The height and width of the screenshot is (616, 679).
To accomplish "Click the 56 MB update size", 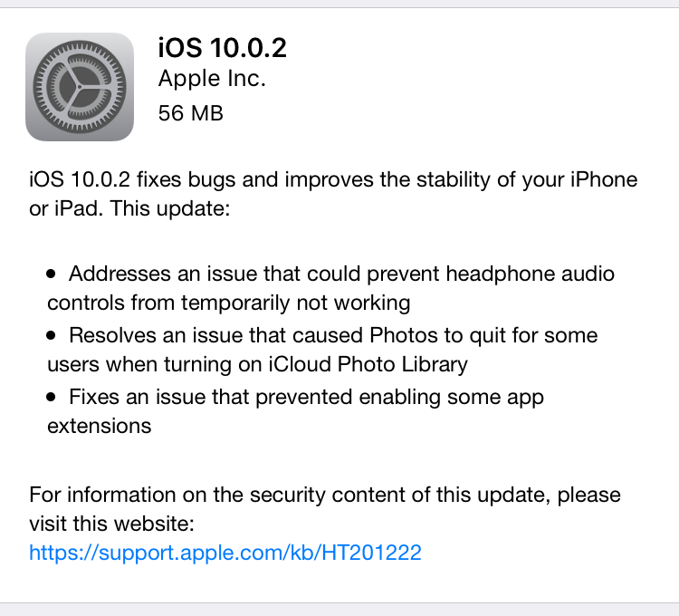I will pyautogui.click(x=190, y=113).
